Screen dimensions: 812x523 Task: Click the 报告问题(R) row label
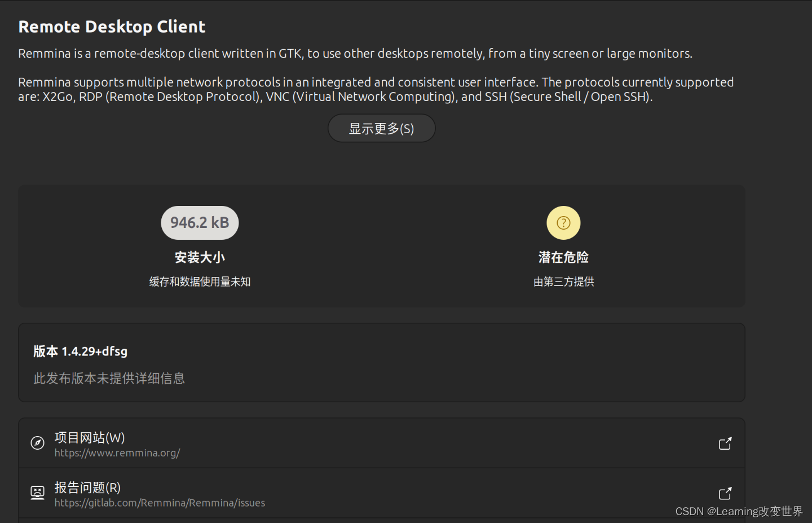click(87, 487)
